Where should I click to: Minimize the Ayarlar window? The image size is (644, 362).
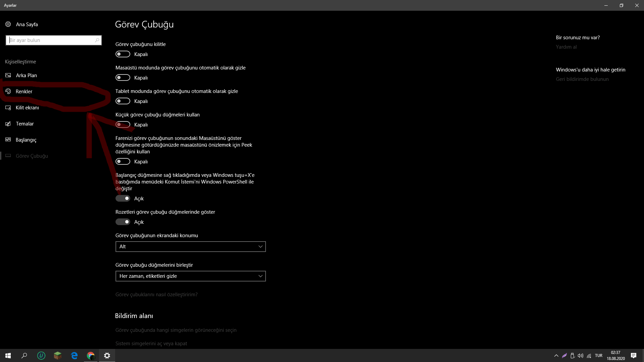606,5
